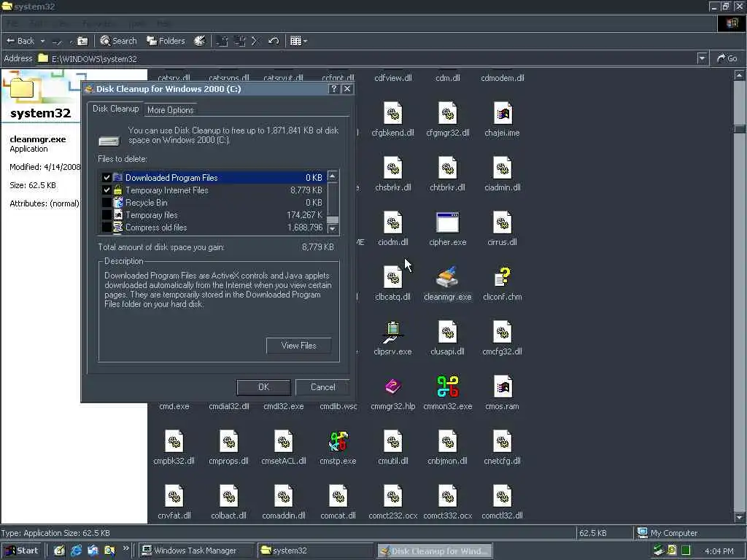Uncheck Temporary Internet Files checkbox
Screen dimensions: 747x560
tap(107, 190)
